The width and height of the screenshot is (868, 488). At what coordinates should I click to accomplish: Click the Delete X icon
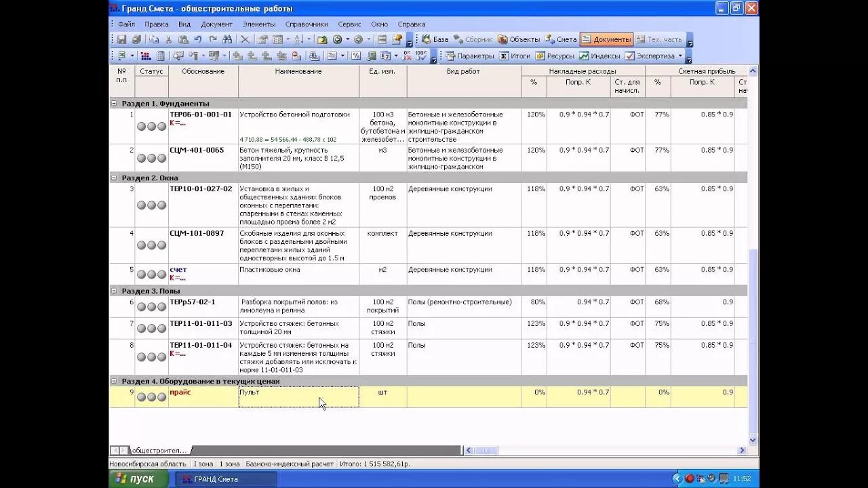pos(245,39)
